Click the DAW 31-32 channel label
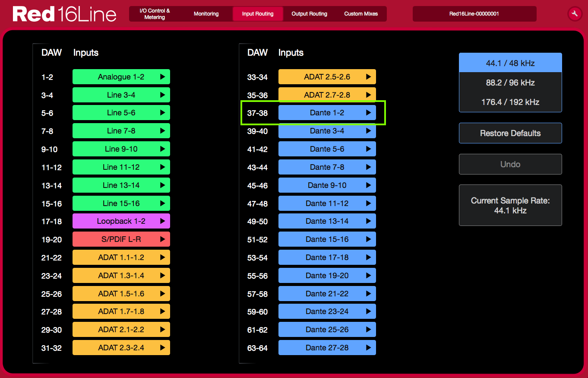The width and height of the screenshot is (588, 378). coord(51,348)
